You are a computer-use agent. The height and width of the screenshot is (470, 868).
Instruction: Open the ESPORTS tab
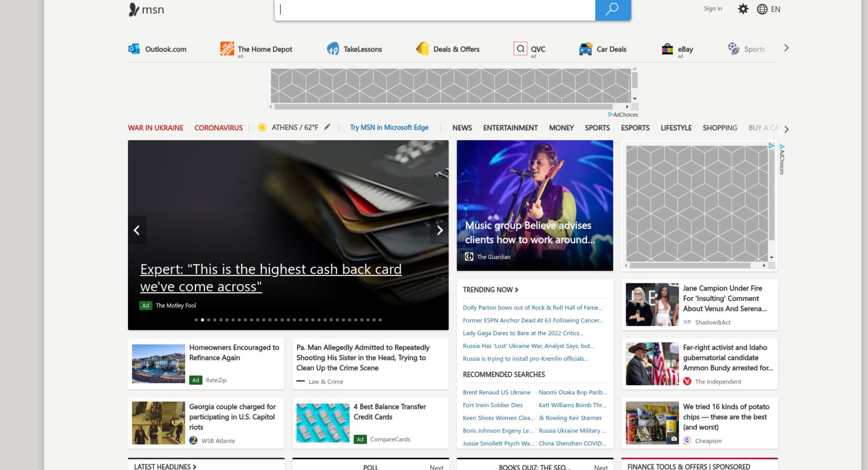(635, 128)
